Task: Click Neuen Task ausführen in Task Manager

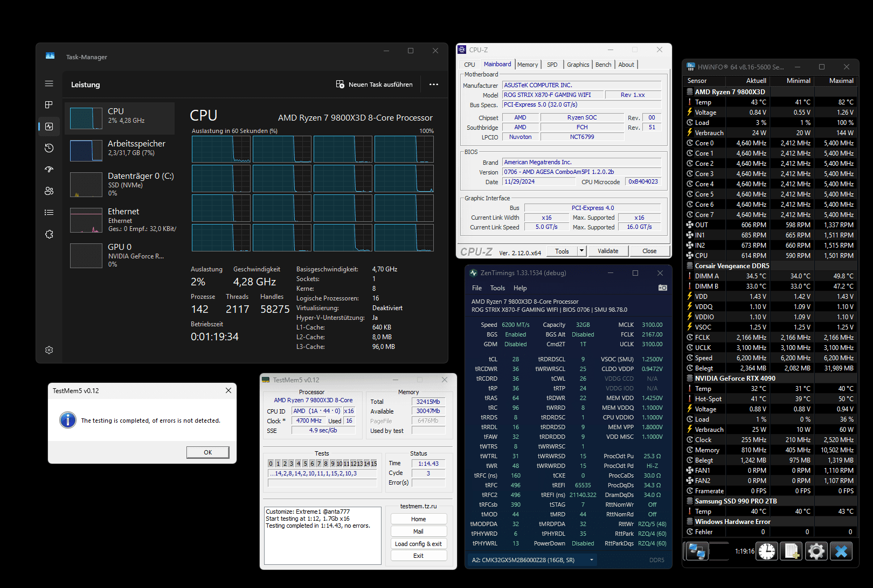Action: click(375, 85)
